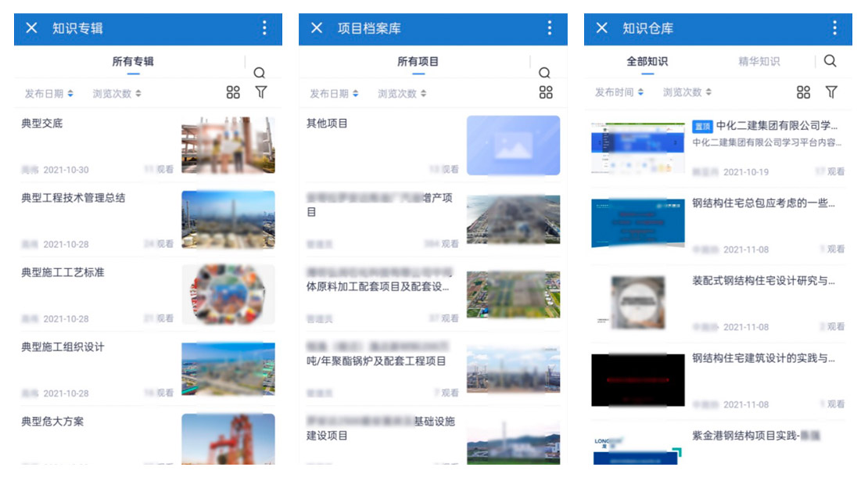The image size is (868, 485).
Task: Open 钢结构住宅总包应考虑的一些 article
Action: pos(763,203)
